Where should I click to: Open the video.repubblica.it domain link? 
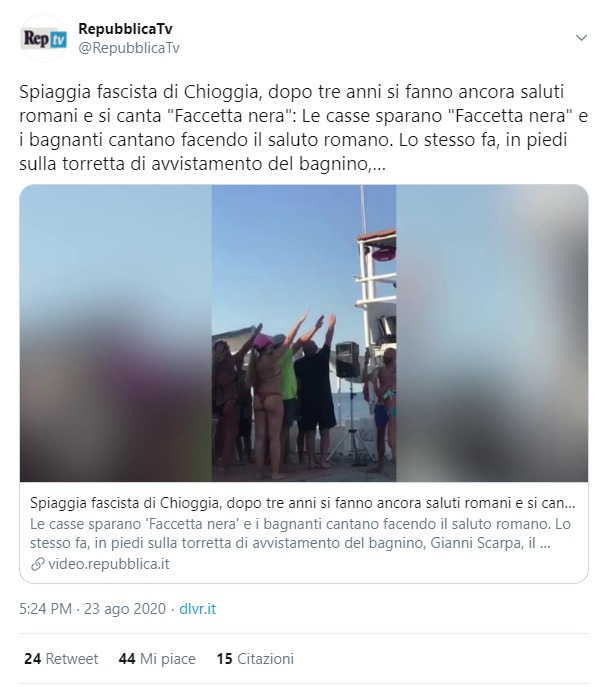point(109,563)
